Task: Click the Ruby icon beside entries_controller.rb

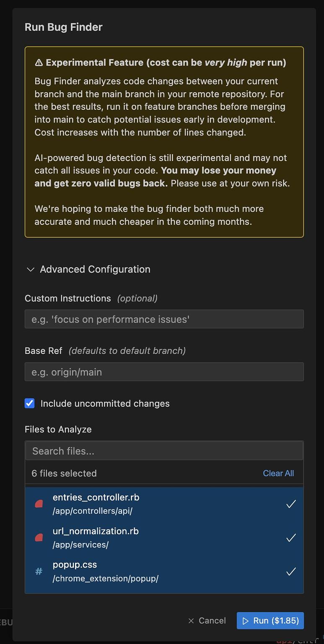Action: (39, 504)
